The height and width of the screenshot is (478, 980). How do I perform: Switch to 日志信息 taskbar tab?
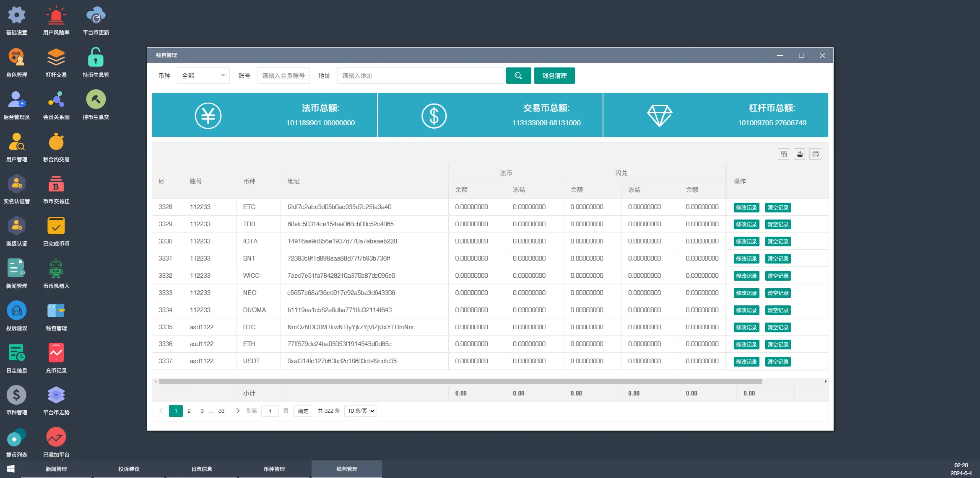point(202,469)
